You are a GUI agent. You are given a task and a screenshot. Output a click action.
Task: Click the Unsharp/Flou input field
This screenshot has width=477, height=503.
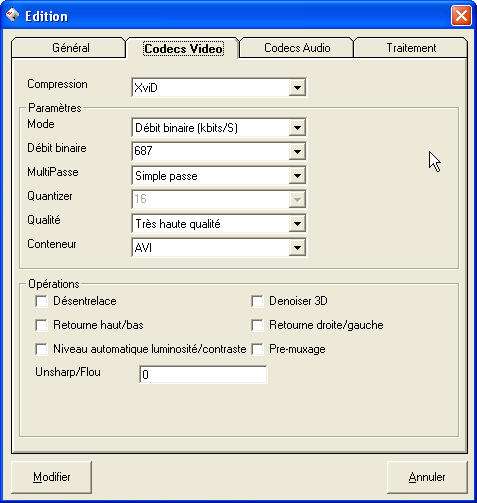203,375
